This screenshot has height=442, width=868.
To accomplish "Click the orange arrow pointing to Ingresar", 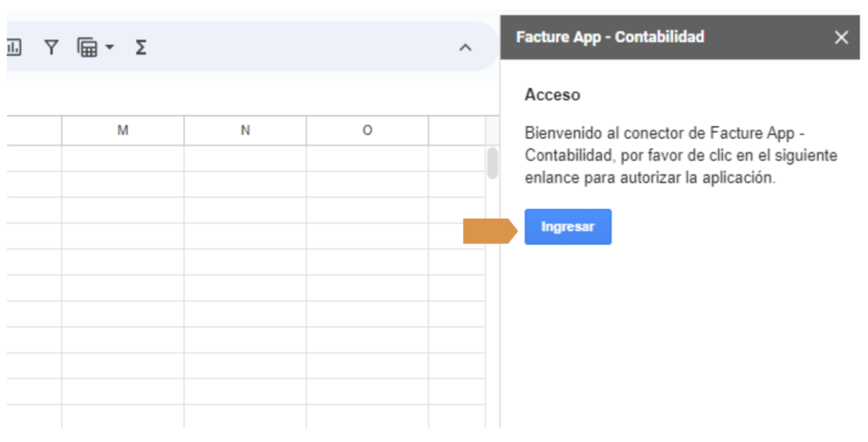I will click(490, 230).
